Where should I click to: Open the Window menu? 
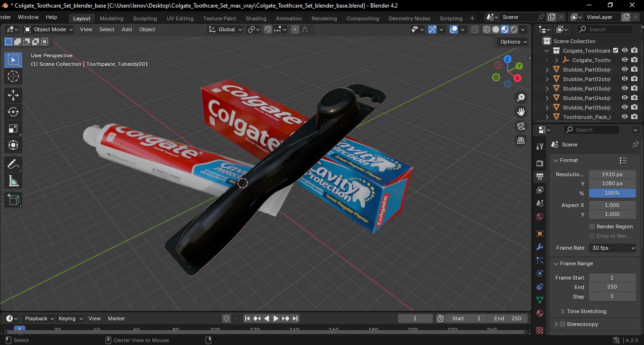pyautogui.click(x=28, y=17)
